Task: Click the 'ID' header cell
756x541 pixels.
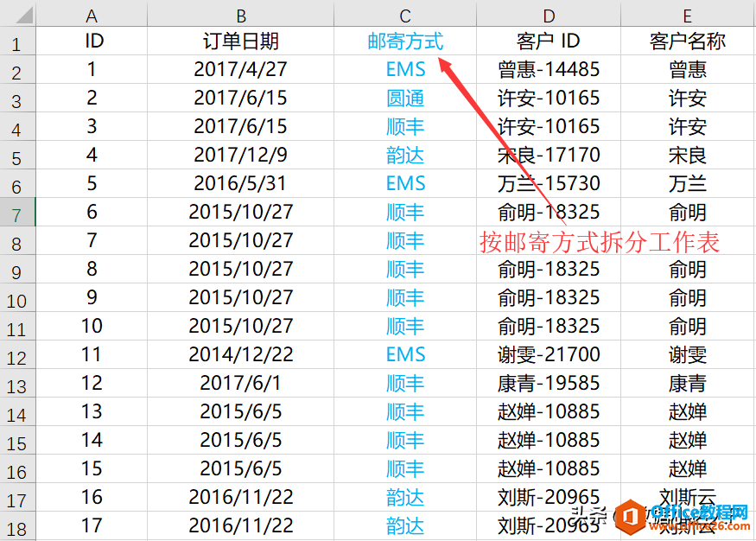Action: coord(92,41)
